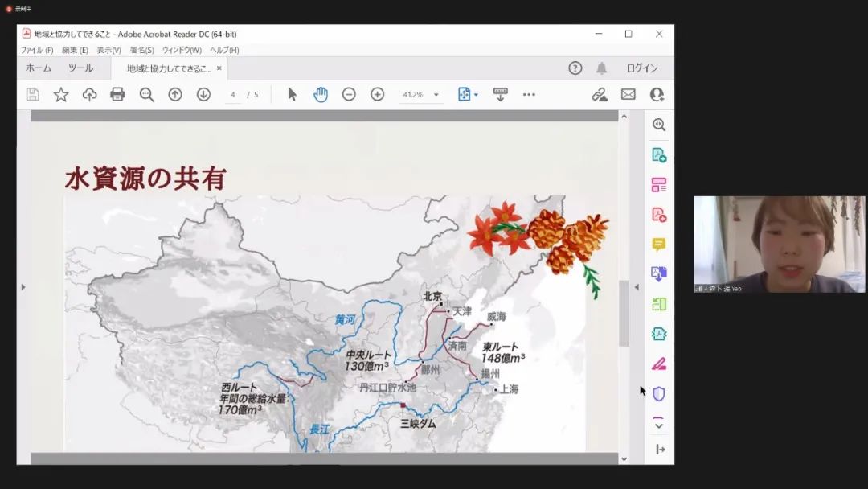Expand more tools with the sidebar chevron
This screenshot has width=868, height=489.
[658, 425]
